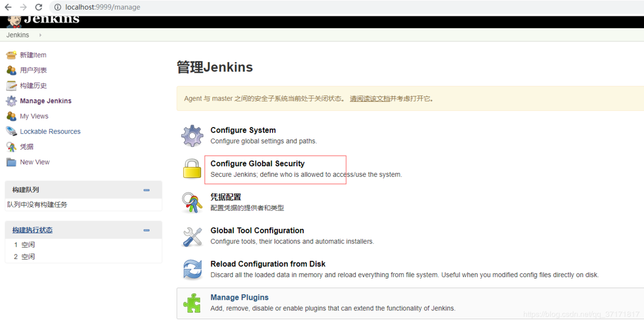Viewport: 644px width, 323px height.
Task: Click the Configure System gear icon
Action: (192, 136)
